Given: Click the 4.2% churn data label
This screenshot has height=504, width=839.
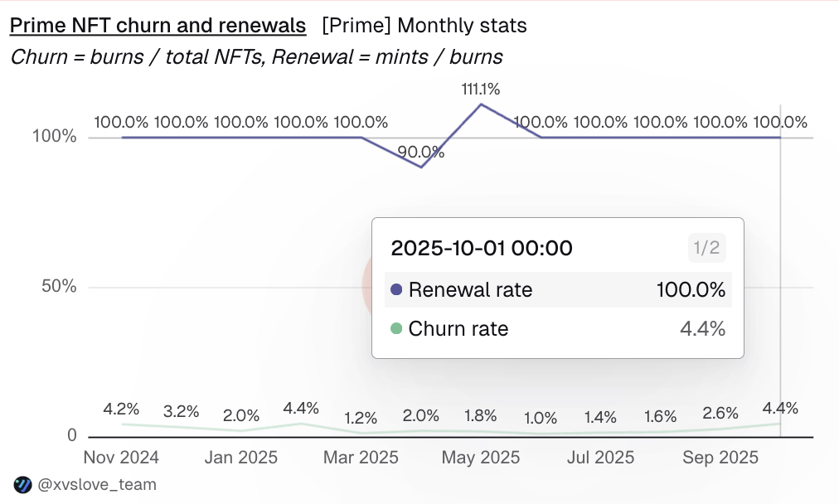Looking at the screenshot, I should [121, 409].
